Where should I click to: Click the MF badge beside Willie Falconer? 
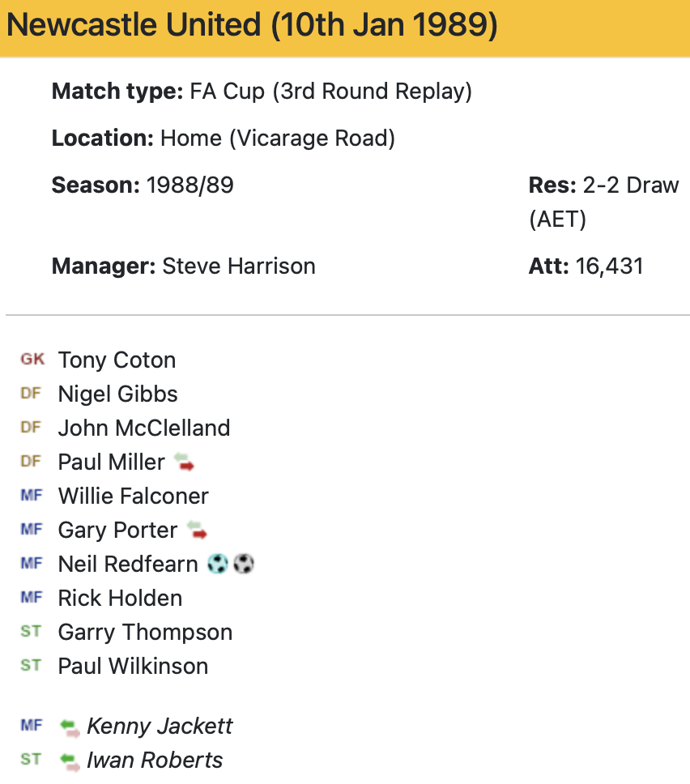pyautogui.click(x=32, y=496)
